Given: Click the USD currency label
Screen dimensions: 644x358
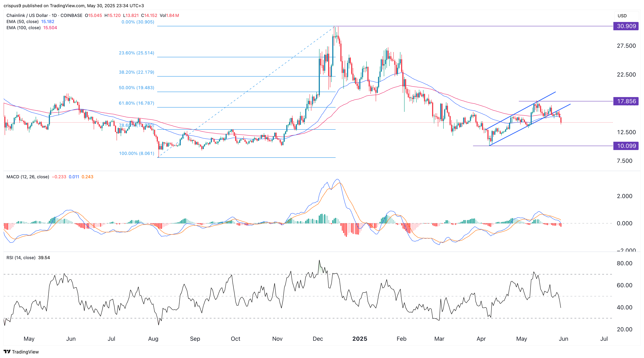Looking at the screenshot, I should point(622,16).
